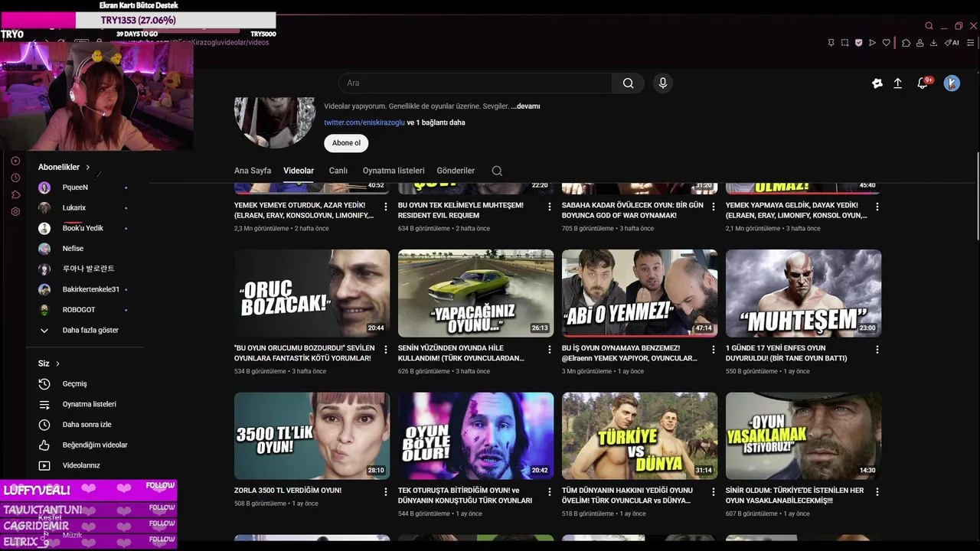
Task: Switch to the Canlı channel tab
Action: (x=338, y=171)
